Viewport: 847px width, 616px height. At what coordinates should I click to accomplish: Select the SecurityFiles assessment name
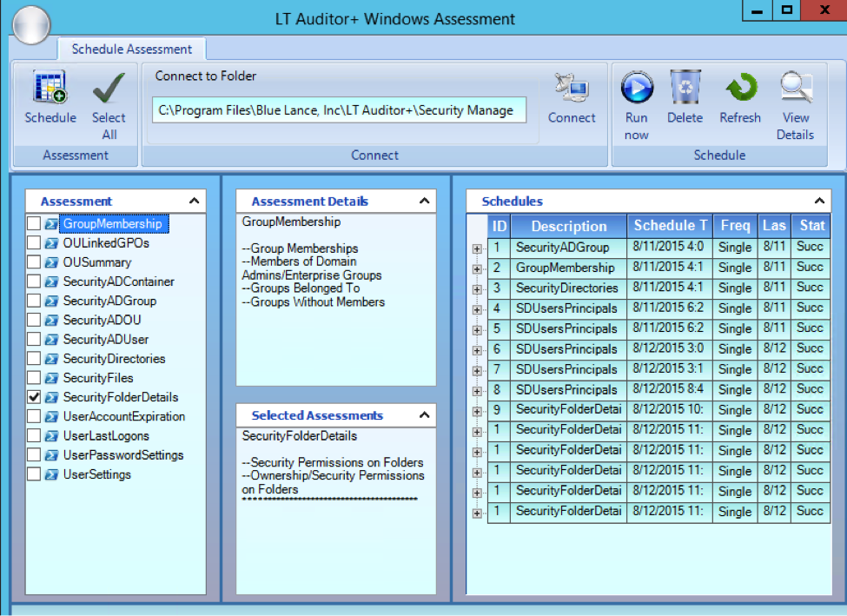click(x=98, y=378)
